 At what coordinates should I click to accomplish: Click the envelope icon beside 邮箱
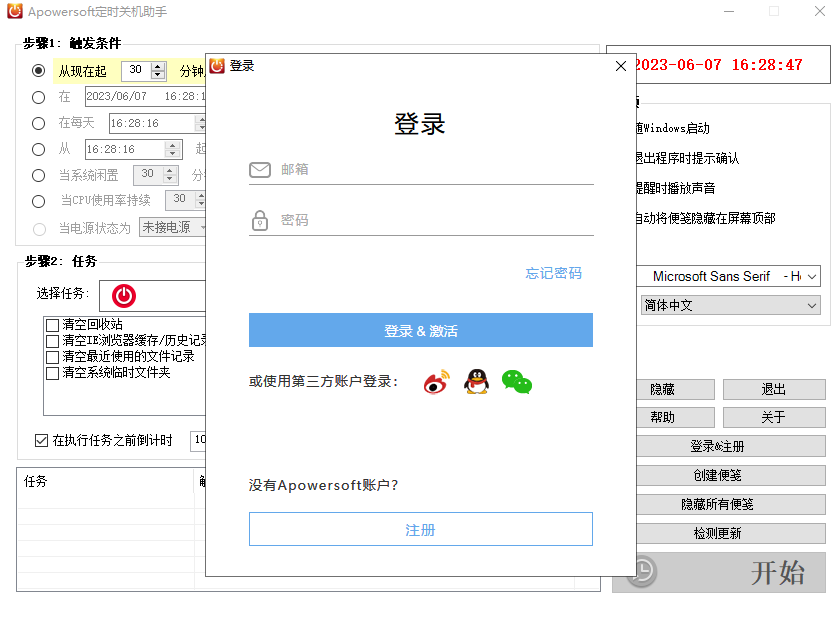coord(260,170)
